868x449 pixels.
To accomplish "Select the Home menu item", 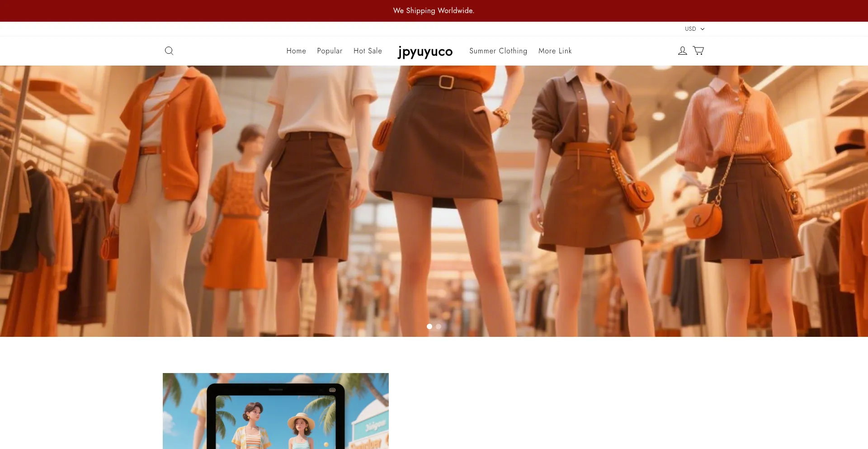I will pyautogui.click(x=296, y=51).
